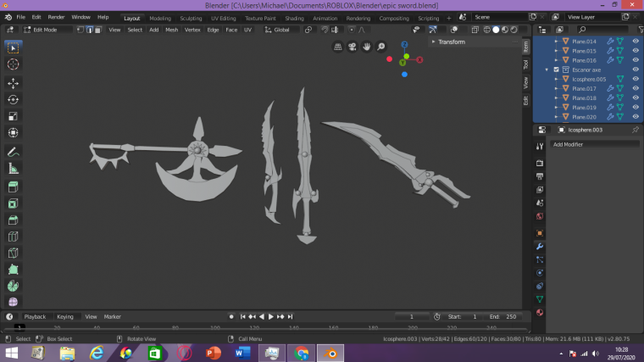Click the blue negative Z axis gizmo
Viewport: 644px width, 362px height.
point(404,75)
